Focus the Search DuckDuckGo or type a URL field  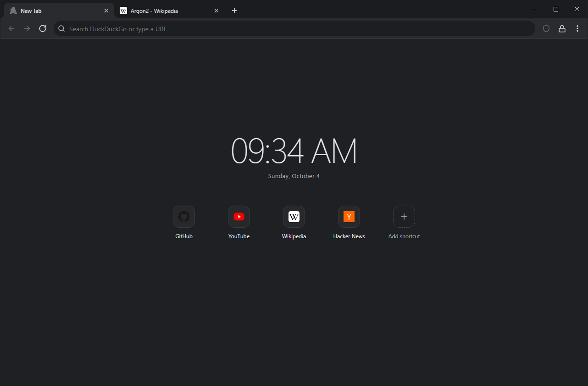[294, 28]
